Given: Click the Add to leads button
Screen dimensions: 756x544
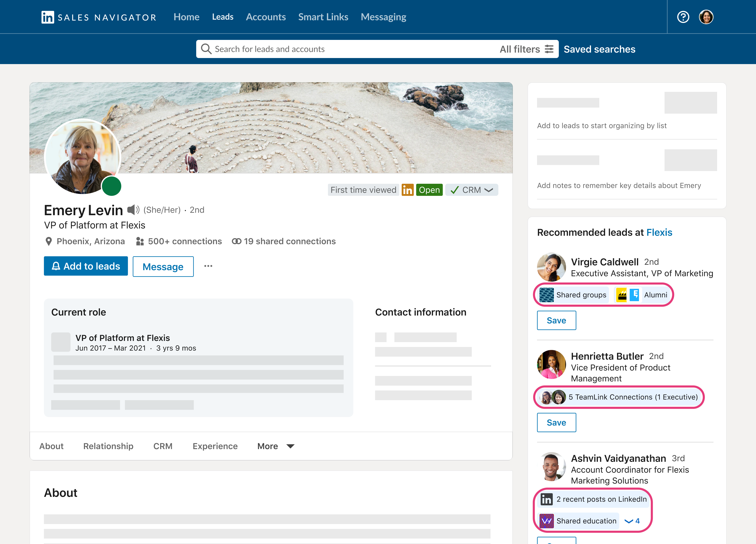Looking at the screenshot, I should pyautogui.click(x=86, y=266).
